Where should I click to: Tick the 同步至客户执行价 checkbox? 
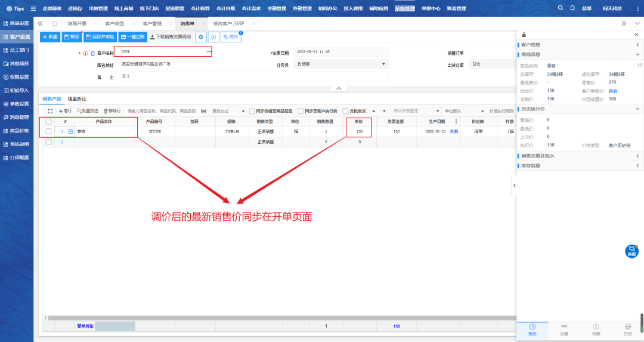(301, 111)
